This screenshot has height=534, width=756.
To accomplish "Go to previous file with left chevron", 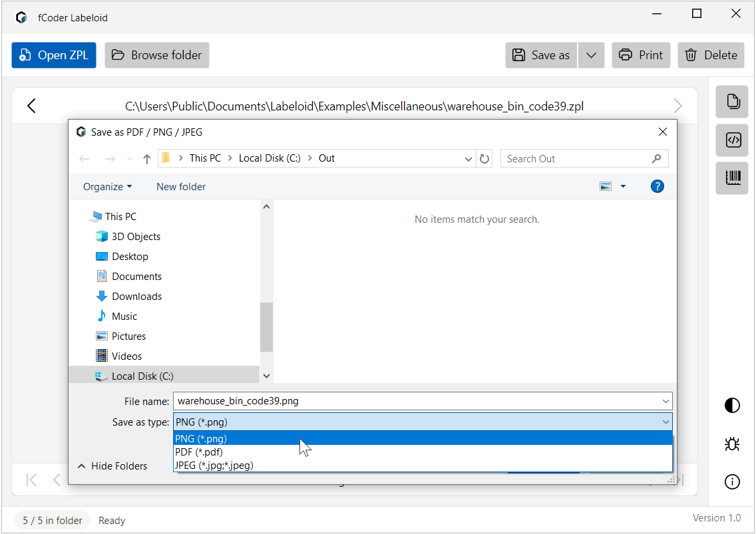I will point(32,106).
